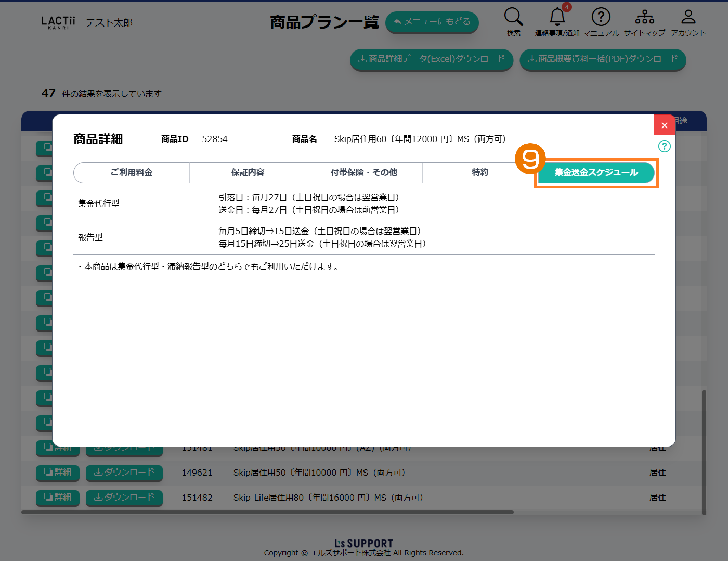Image resolution: width=728 pixels, height=561 pixels.
Task: Click the green help icon in dialog
Action: pos(664,146)
